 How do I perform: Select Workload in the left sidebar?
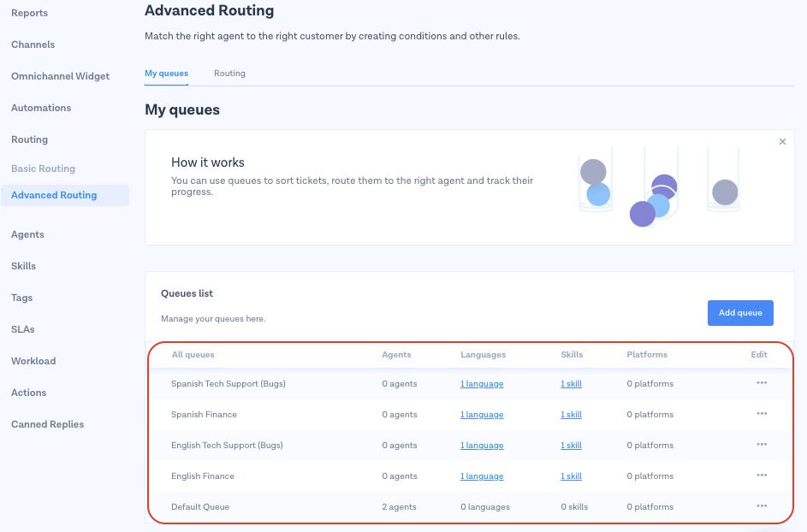pyautogui.click(x=33, y=361)
